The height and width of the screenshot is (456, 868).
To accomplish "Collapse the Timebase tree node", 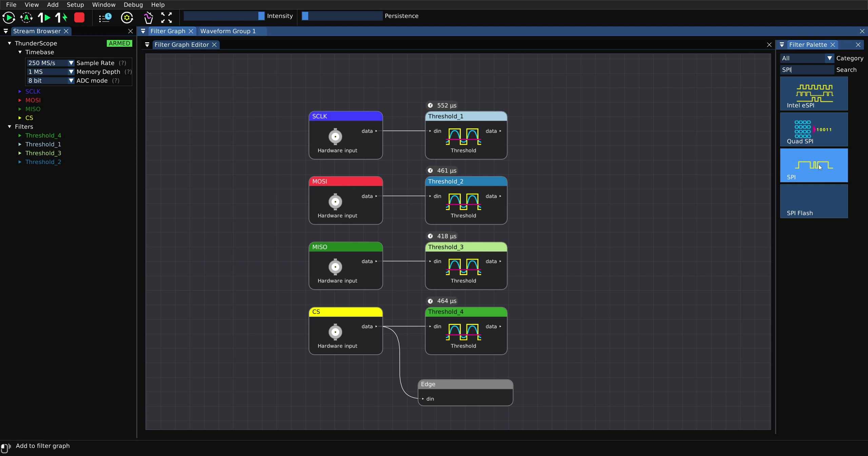I will [x=20, y=52].
